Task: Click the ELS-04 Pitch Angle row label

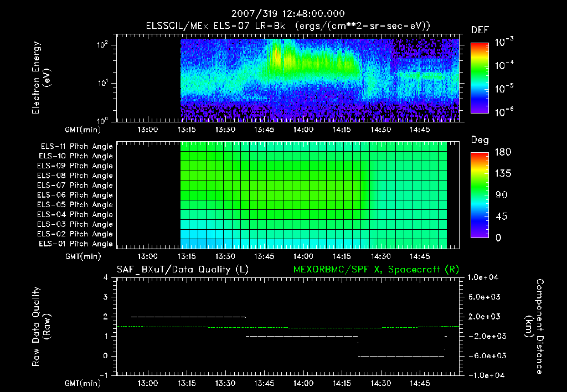Action: (x=75, y=215)
